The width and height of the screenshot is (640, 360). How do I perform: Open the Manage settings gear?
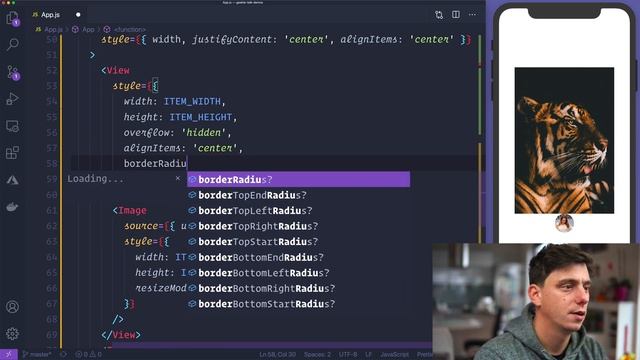click(12, 334)
